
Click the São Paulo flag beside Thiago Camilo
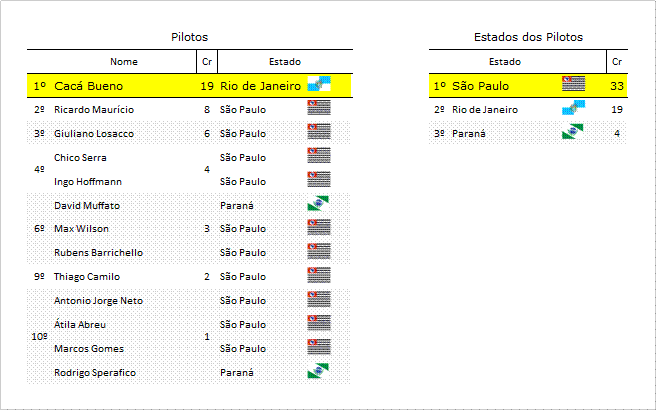[319, 275]
